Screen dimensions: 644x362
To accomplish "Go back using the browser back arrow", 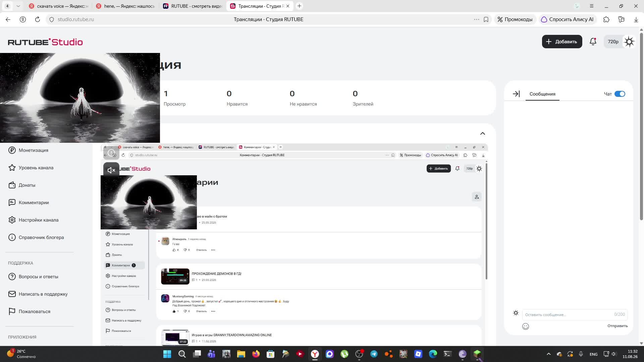I will coord(8,19).
